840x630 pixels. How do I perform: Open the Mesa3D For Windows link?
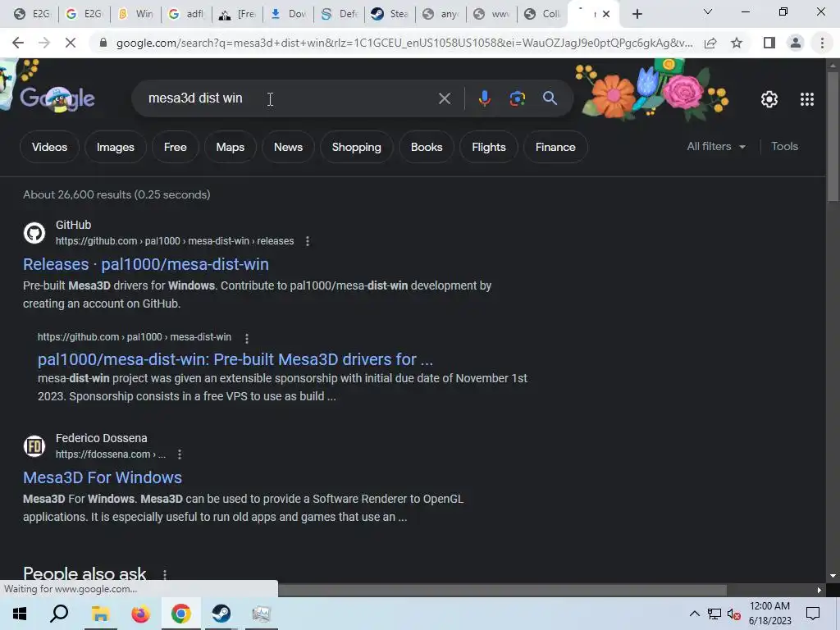[x=103, y=477]
